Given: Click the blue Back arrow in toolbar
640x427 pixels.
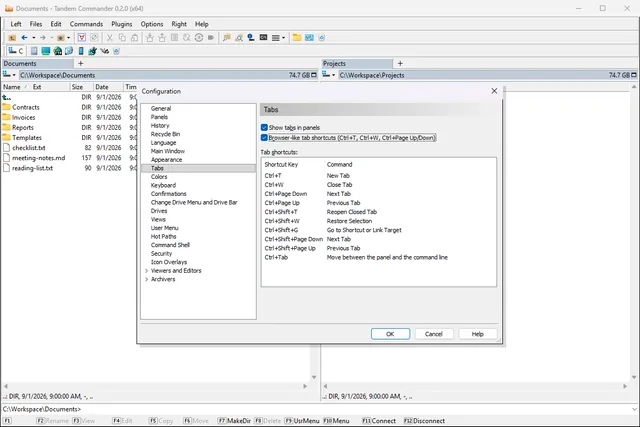Looking at the screenshot, I should [24, 38].
